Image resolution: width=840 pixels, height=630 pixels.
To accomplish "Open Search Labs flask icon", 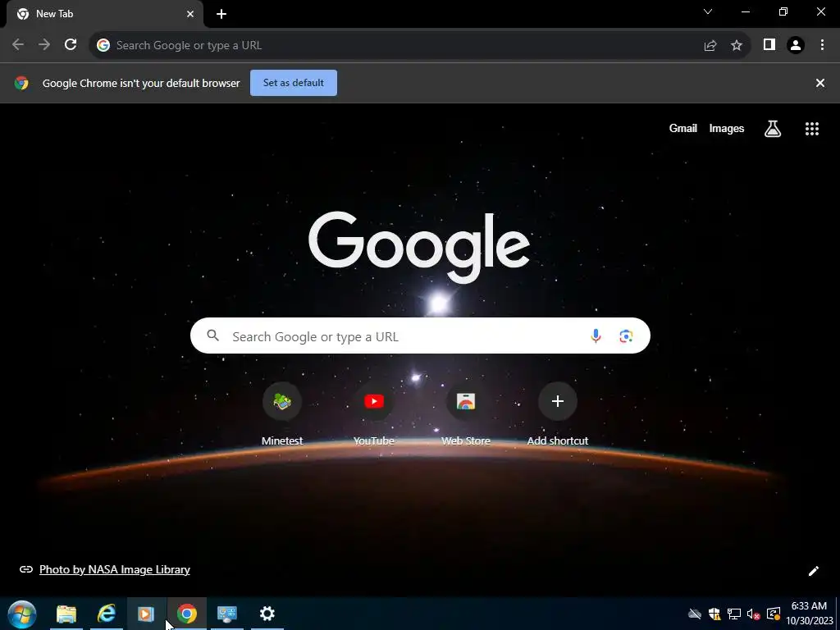I will pos(773,129).
